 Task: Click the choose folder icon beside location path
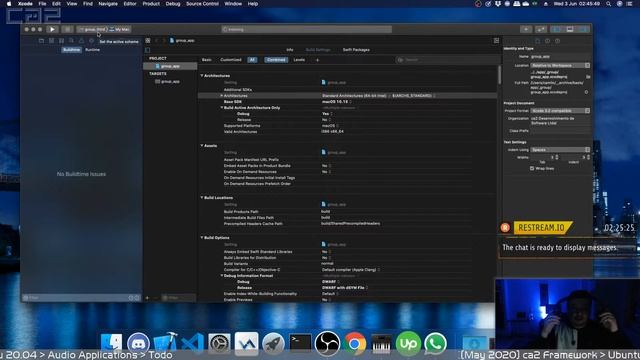pyautogui.click(x=588, y=76)
